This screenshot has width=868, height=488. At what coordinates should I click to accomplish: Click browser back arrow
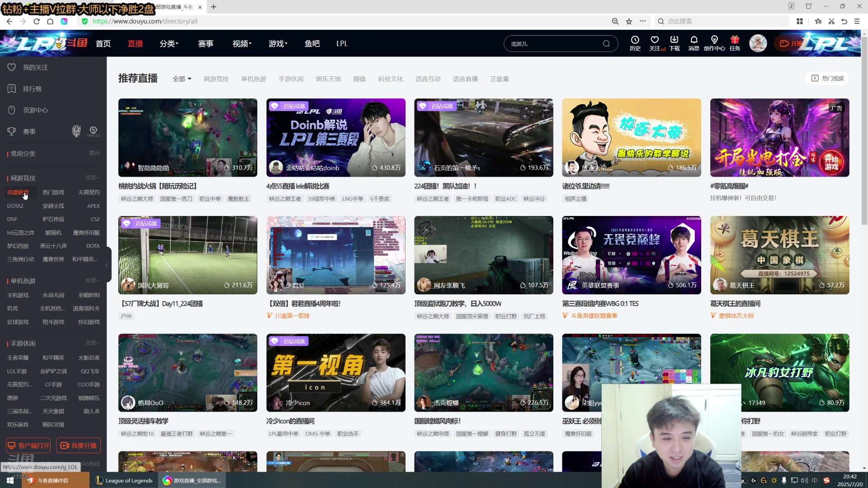(9, 21)
